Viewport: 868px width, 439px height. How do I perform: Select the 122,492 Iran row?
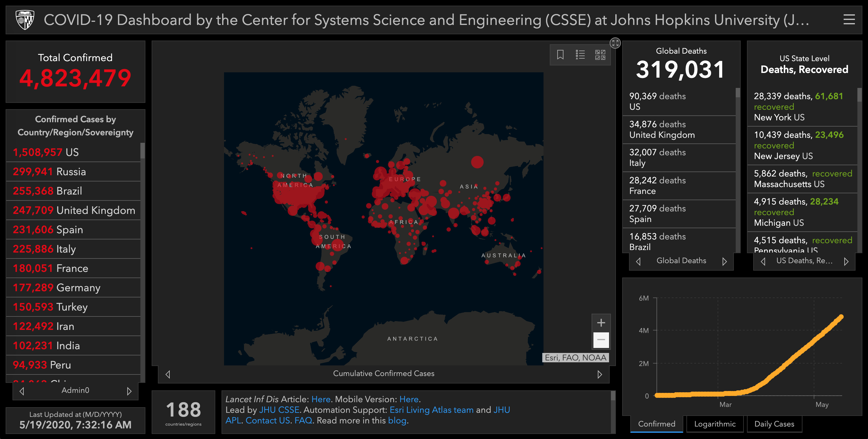tap(73, 326)
